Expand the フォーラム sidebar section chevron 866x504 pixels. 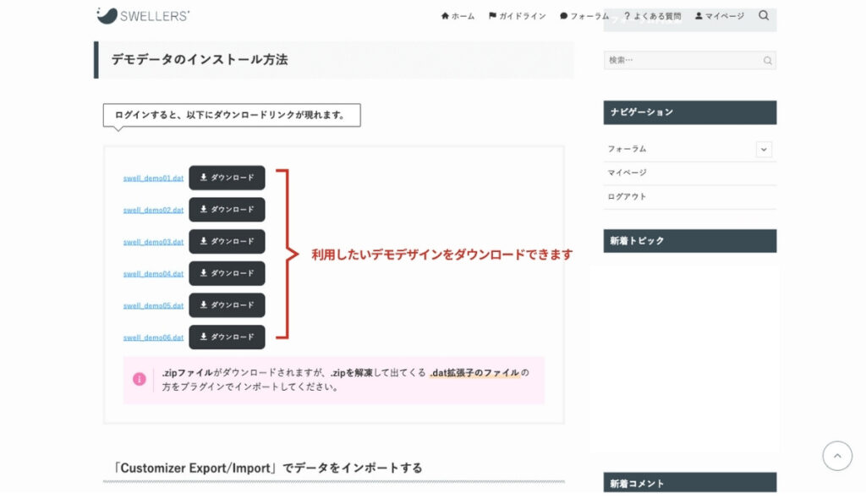764,149
